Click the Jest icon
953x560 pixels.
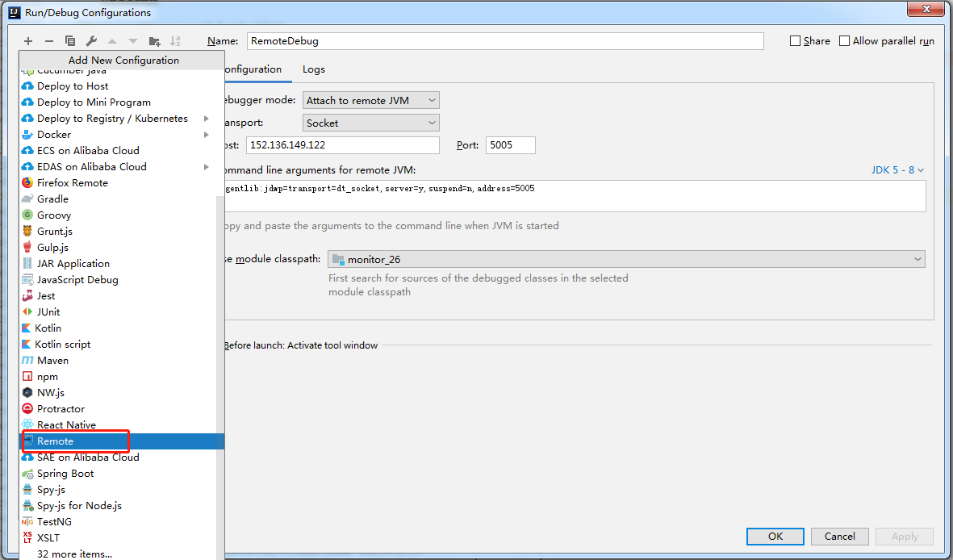pyautogui.click(x=27, y=295)
